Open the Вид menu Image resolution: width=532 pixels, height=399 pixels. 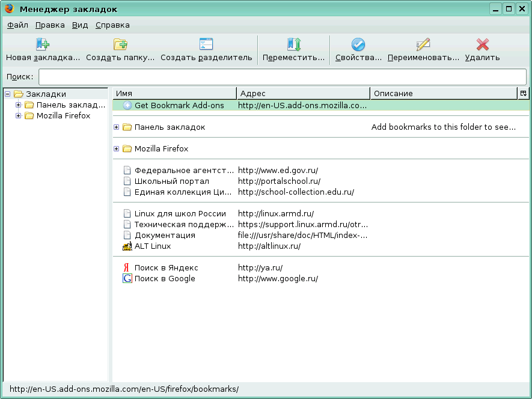80,25
